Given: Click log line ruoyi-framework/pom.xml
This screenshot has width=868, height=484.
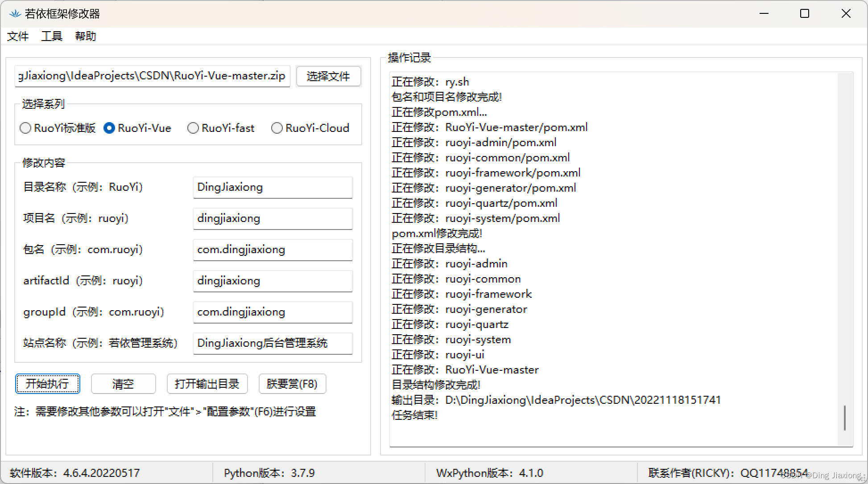Looking at the screenshot, I should pyautogui.click(x=486, y=173).
